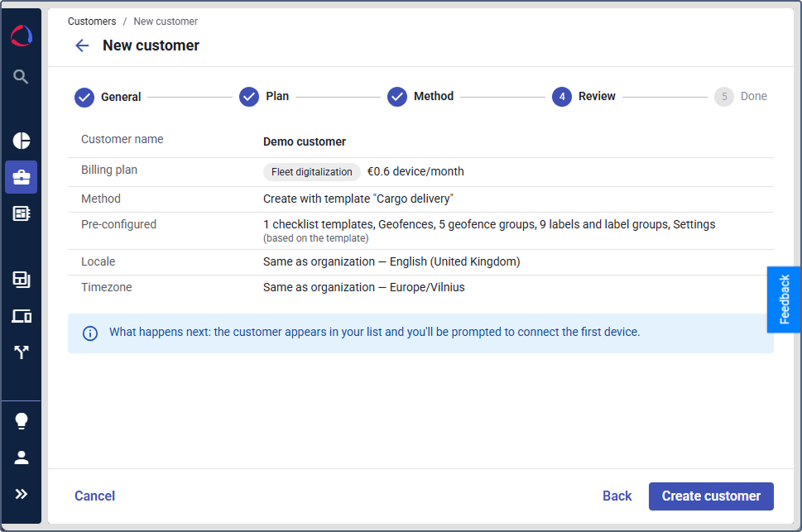This screenshot has height=532, width=802.
Task: Click the Create customer button
Action: pos(711,496)
